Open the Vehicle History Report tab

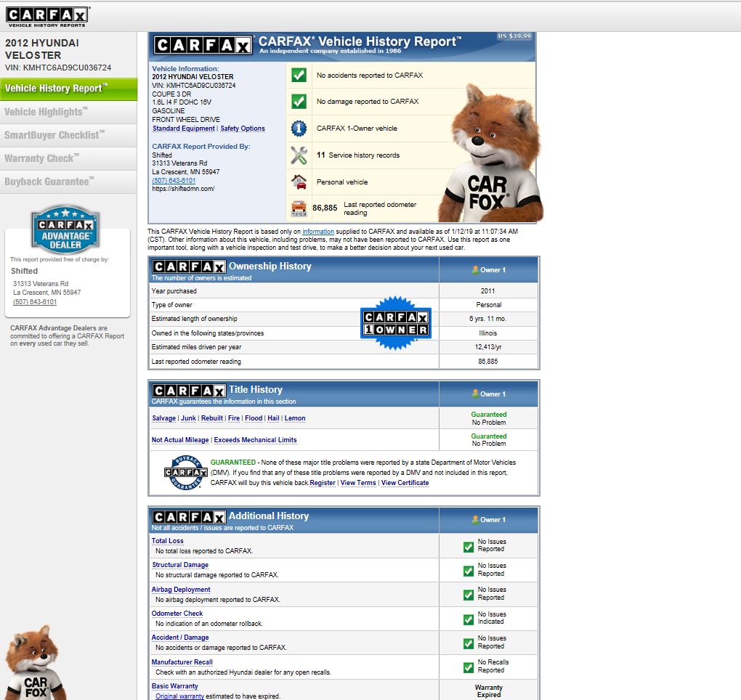pyautogui.click(x=68, y=89)
